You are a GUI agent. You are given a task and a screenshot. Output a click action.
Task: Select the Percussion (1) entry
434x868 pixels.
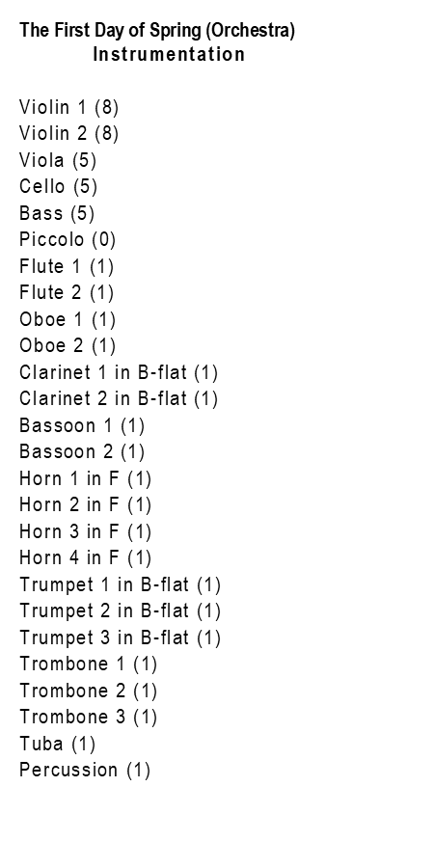tap(85, 772)
